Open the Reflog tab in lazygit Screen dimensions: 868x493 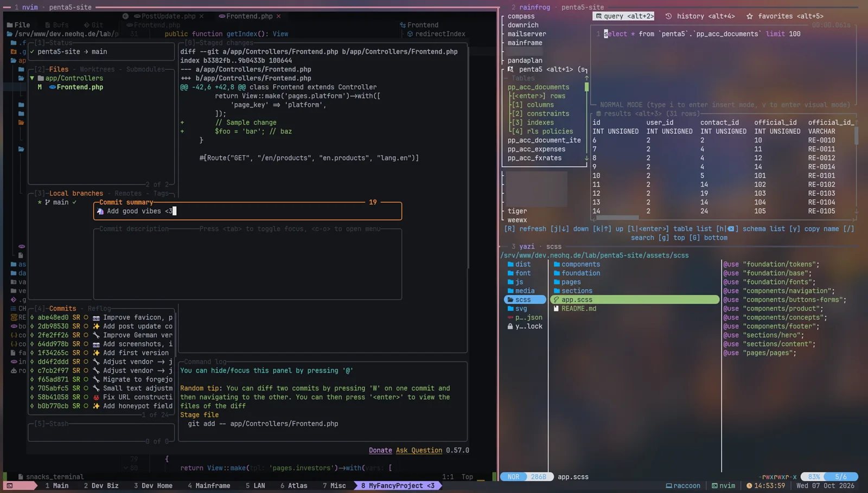99,308
